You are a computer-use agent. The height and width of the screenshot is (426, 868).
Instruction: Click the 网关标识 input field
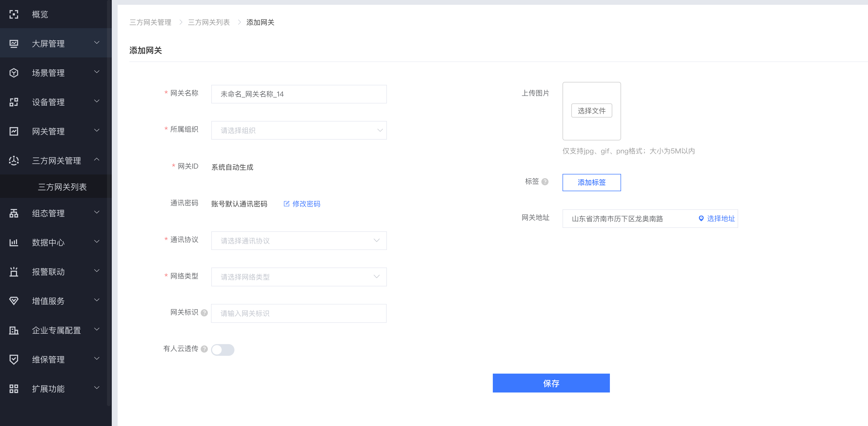299,314
